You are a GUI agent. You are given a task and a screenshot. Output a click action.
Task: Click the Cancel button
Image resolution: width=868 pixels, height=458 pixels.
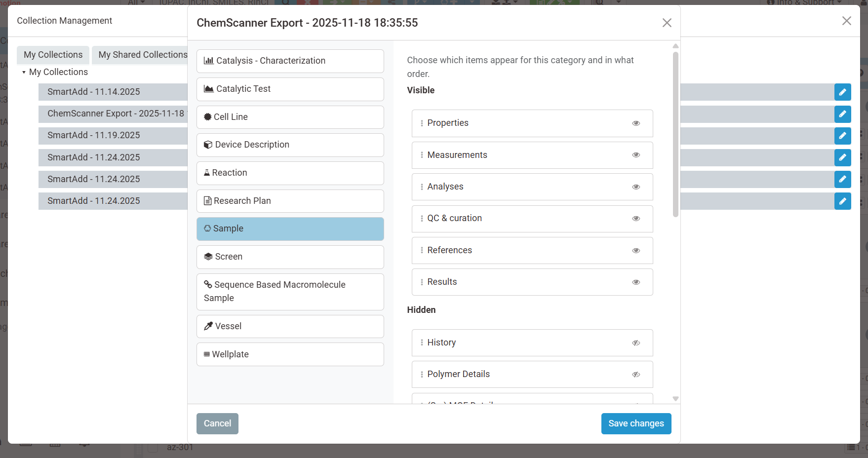217,423
